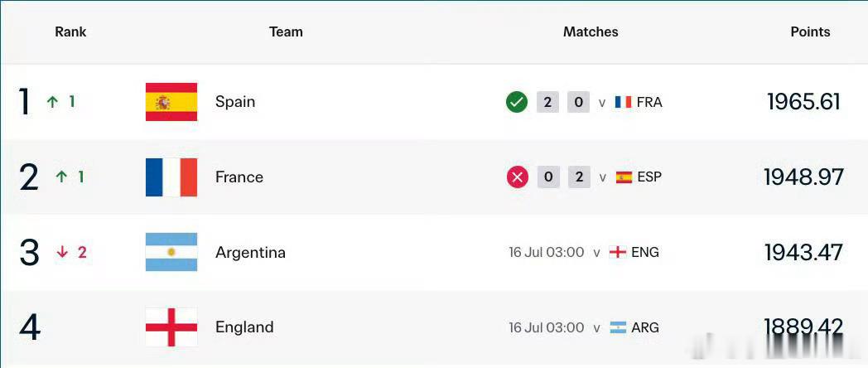Click the red cross loss icon
The height and width of the screenshot is (368, 868).
(517, 177)
